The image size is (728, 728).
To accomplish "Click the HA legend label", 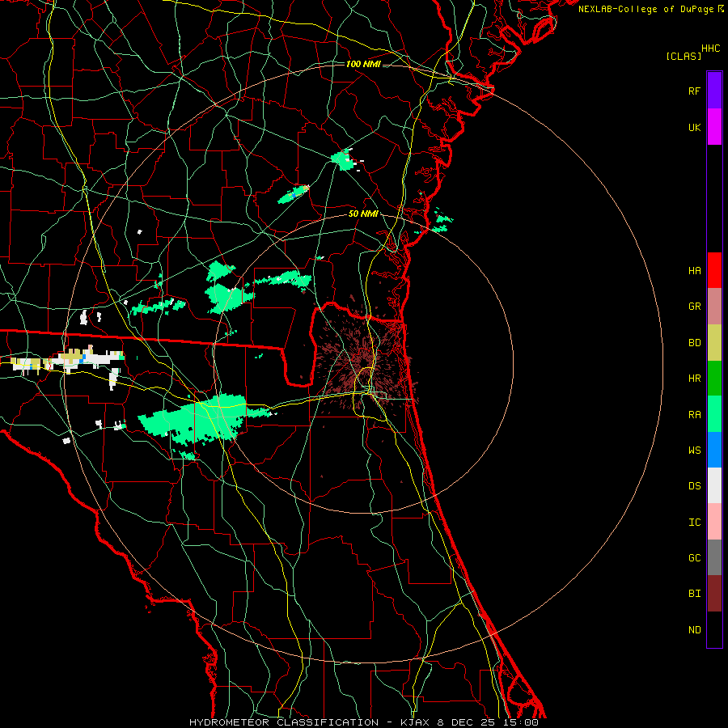I will click(694, 271).
